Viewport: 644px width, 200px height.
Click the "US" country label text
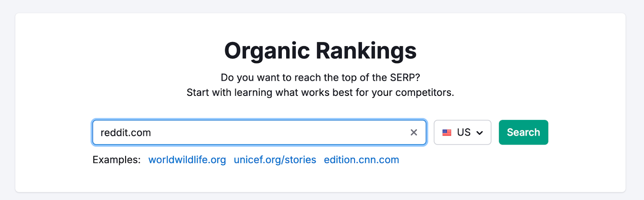pyautogui.click(x=464, y=132)
